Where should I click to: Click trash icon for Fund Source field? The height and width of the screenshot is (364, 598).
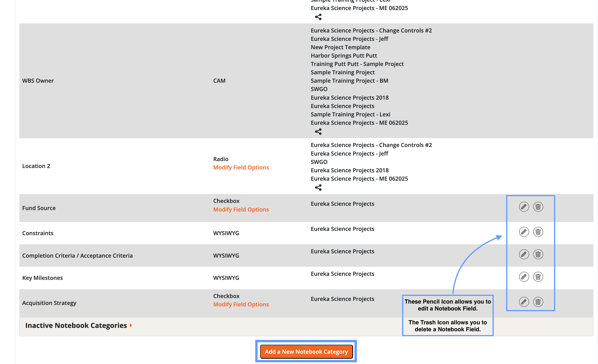538,206
